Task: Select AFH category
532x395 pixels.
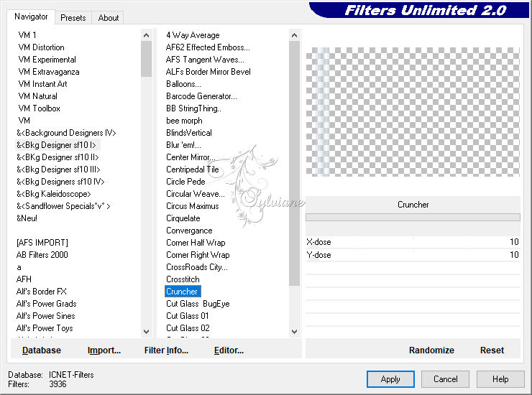Action: tap(24, 279)
